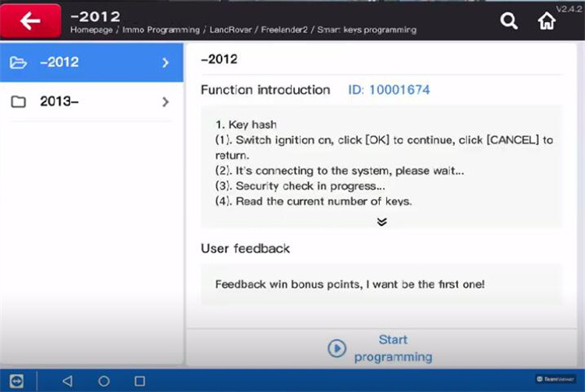Click the ID: 10001674 link

point(388,90)
